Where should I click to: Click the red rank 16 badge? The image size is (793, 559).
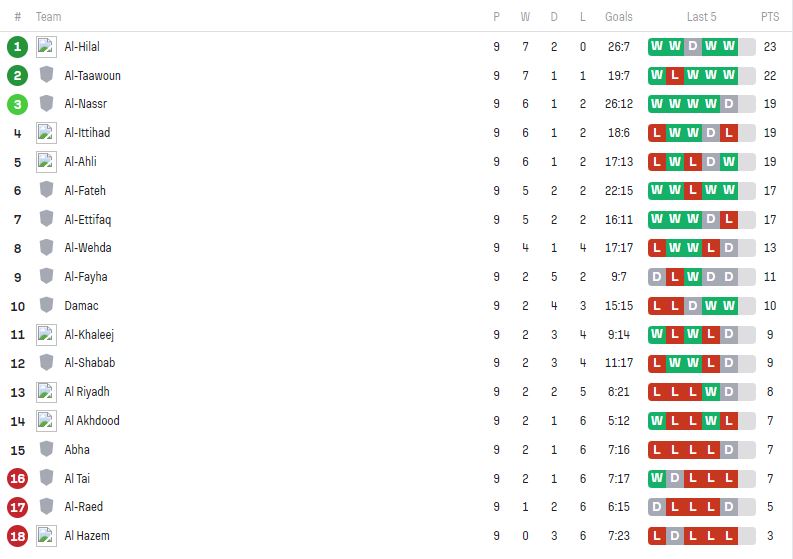tap(17, 478)
